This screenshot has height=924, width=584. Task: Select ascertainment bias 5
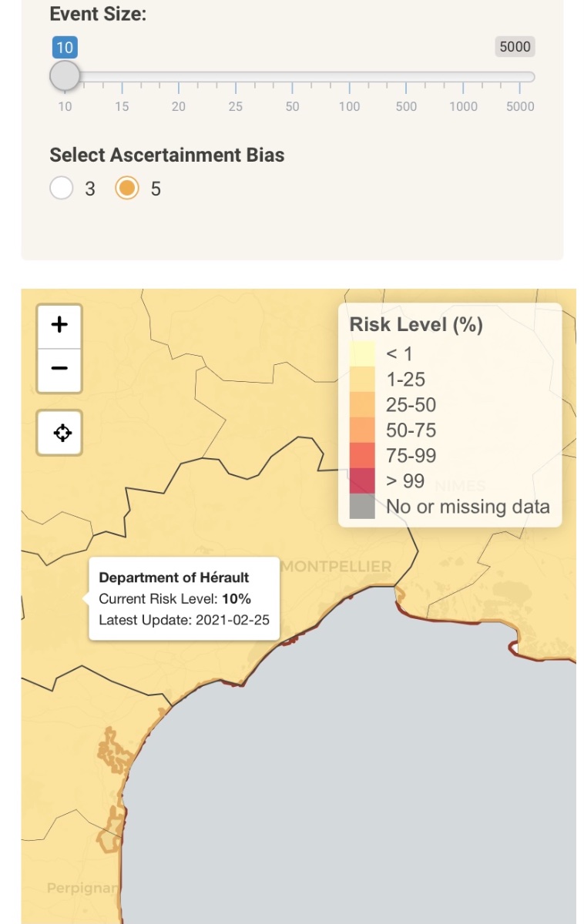[127, 188]
